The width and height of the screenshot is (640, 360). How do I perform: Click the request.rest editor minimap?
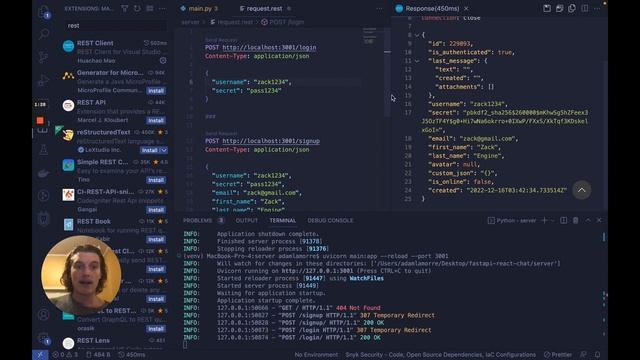(x=369, y=37)
